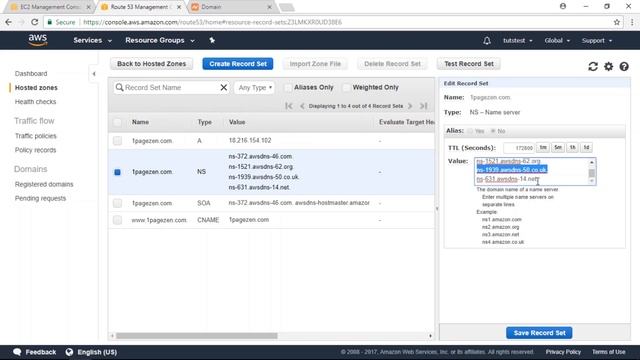Check the SOA record checkbox
The width and height of the screenshot is (640, 360).
pos(118,203)
